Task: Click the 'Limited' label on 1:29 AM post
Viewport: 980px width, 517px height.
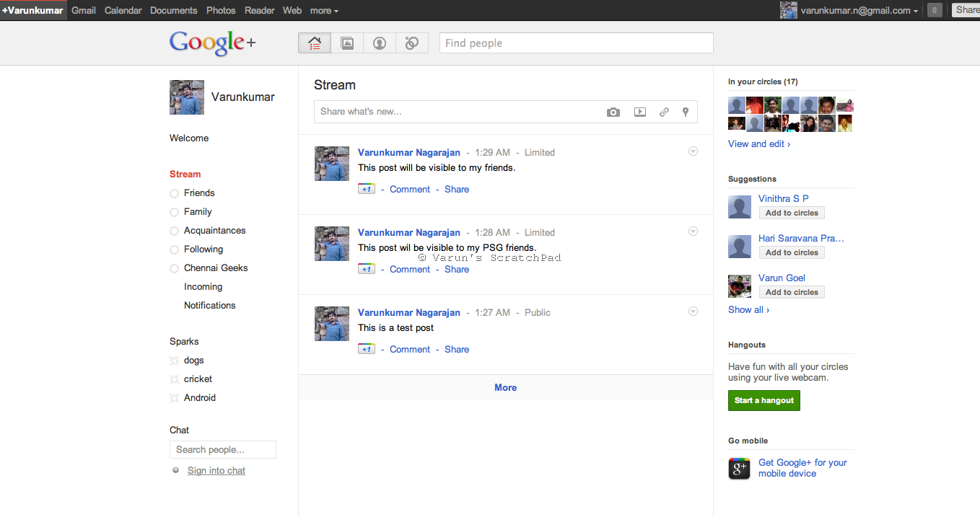Action: coord(540,152)
